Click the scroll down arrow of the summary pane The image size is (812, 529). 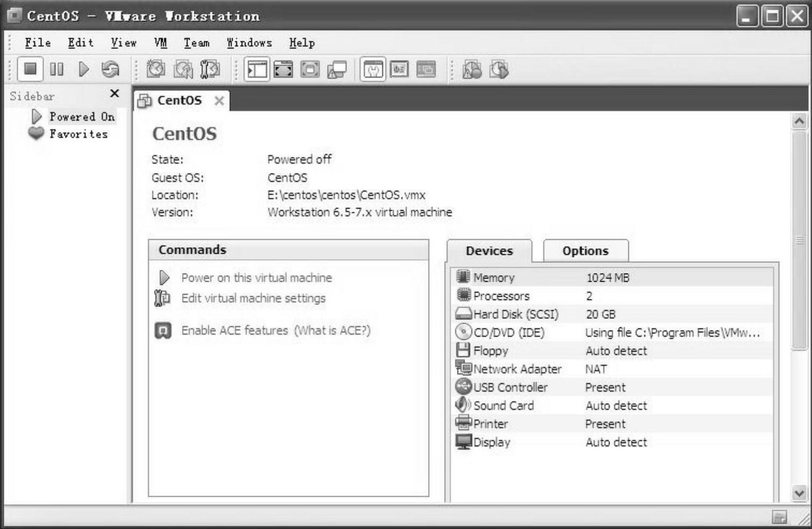coord(799,492)
